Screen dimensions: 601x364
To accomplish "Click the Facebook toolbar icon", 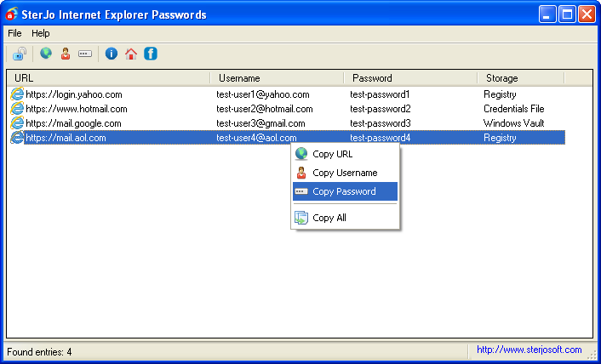I will (x=151, y=54).
